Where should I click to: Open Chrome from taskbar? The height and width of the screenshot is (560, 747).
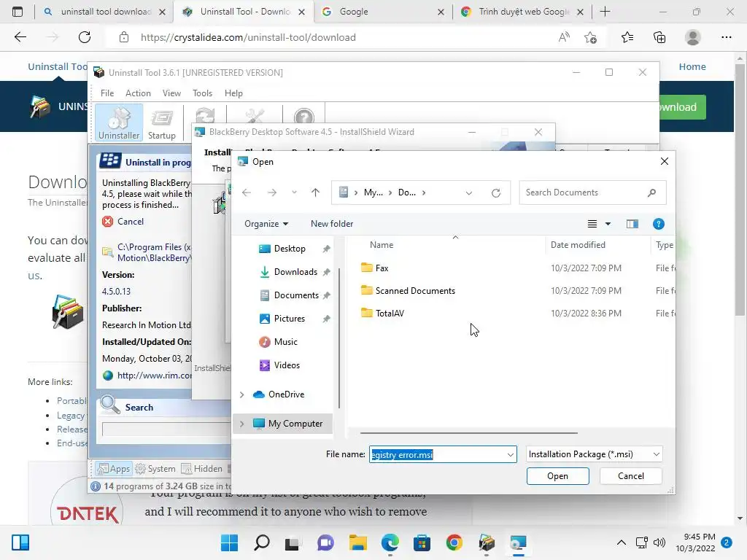point(454,542)
